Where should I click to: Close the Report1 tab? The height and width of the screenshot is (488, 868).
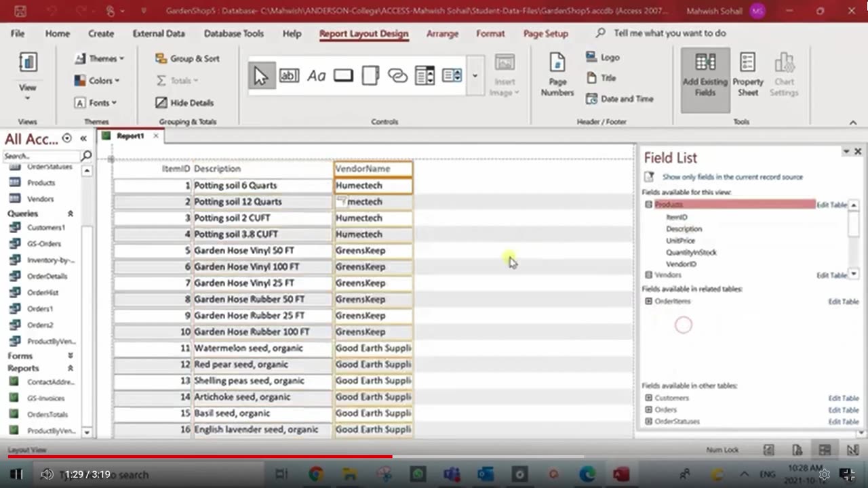(155, 136)
